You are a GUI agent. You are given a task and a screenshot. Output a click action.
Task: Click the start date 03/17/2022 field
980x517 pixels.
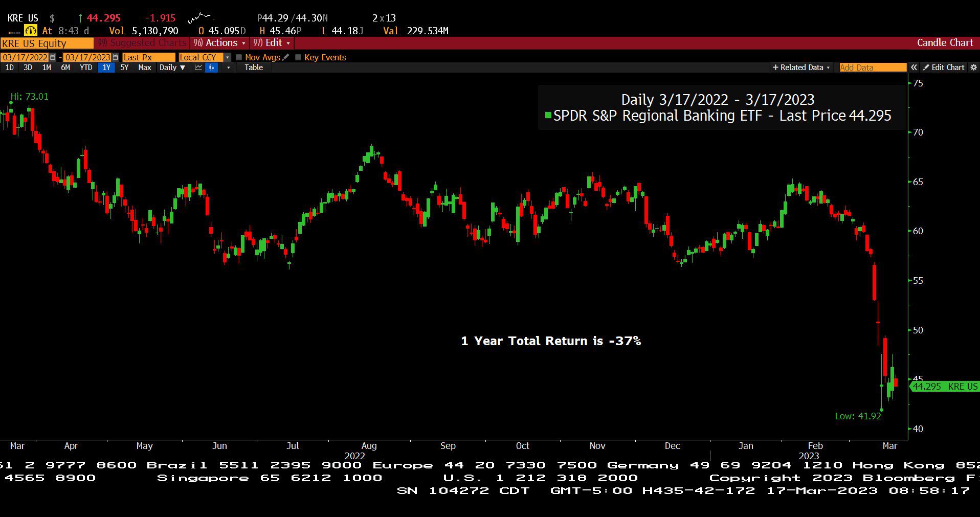25,57
